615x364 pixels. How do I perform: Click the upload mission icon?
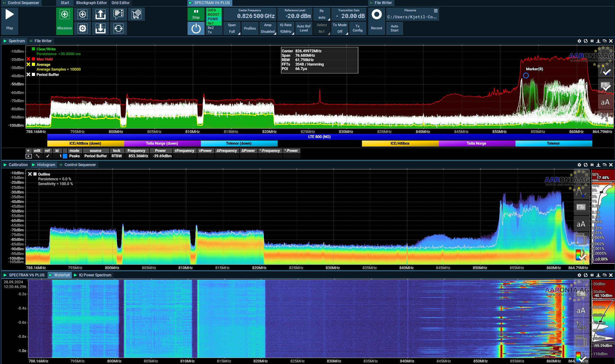[101, 14]
